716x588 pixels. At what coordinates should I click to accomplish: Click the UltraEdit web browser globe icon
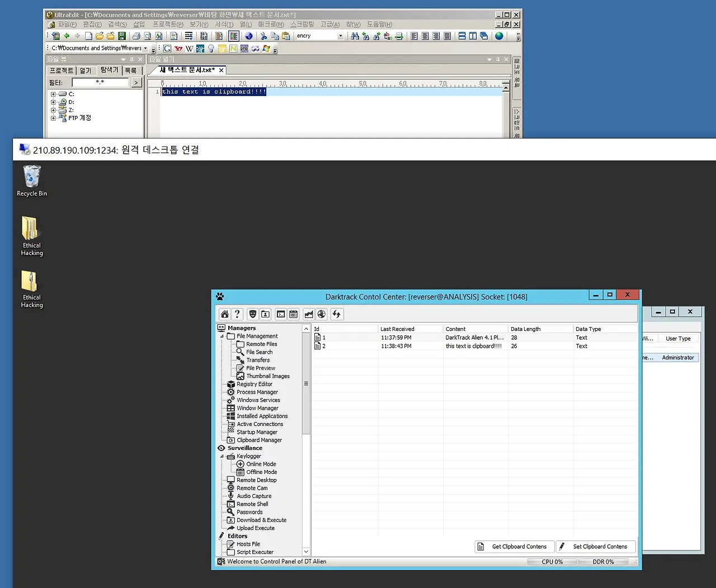(499, 36)
